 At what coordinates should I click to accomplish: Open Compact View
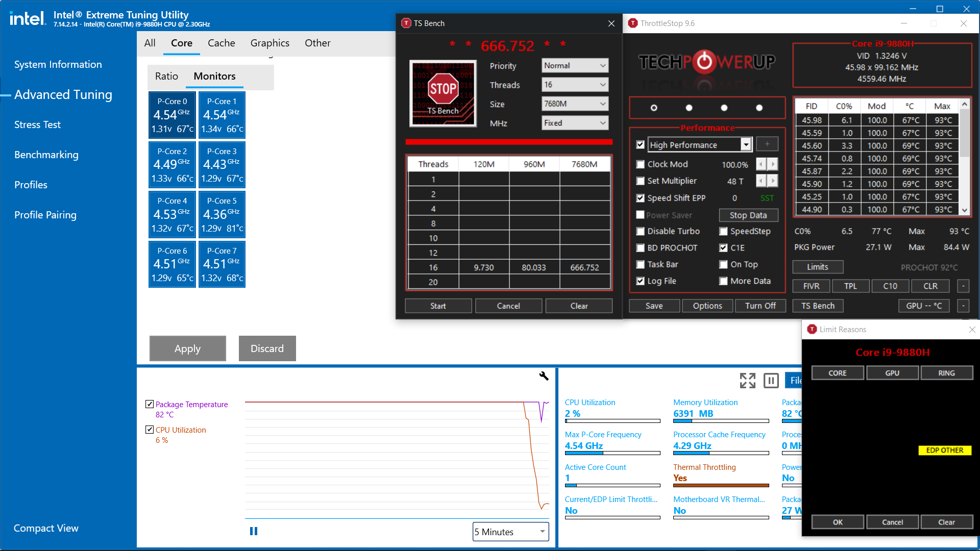pos(46,528)
